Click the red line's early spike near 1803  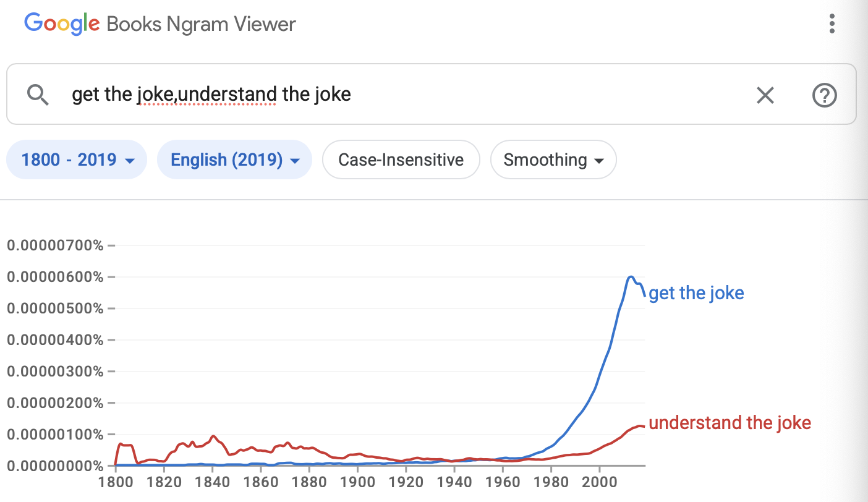click(122, 444)
